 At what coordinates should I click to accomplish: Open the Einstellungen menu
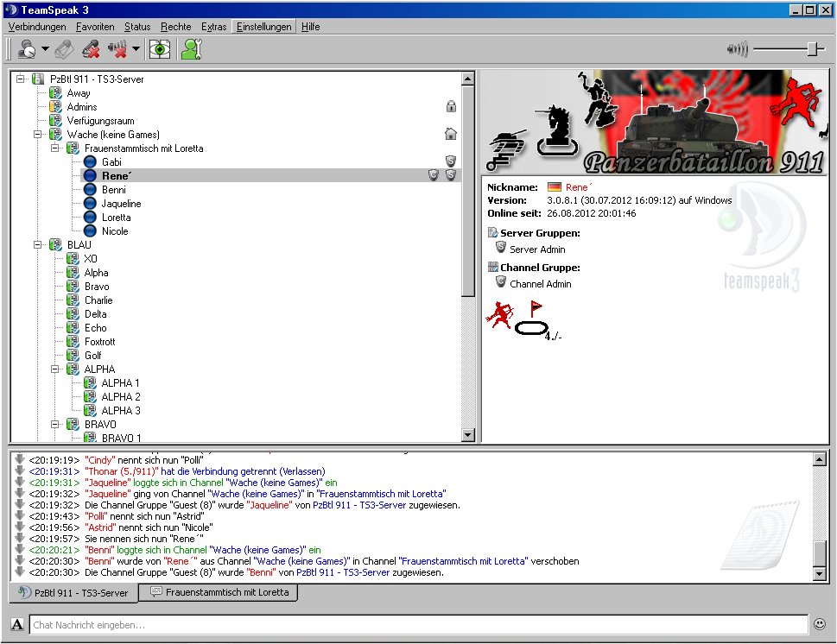point(263,27)
